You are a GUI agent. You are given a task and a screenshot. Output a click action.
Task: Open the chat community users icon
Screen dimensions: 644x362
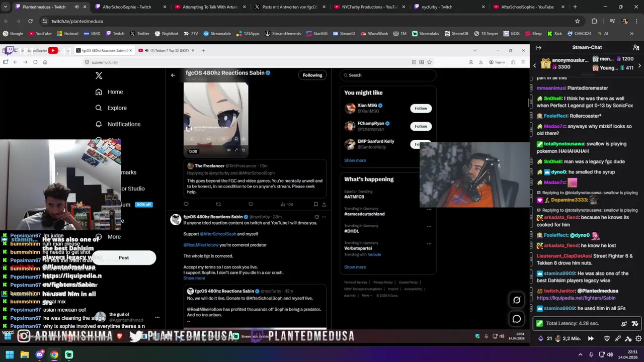(636, 47)
